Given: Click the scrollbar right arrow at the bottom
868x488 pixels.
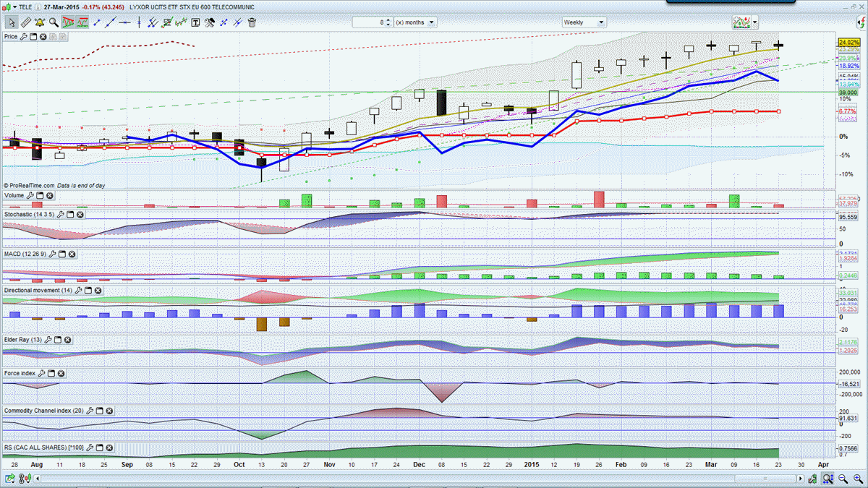Looking at the screenshot, I should coord(801,479).
